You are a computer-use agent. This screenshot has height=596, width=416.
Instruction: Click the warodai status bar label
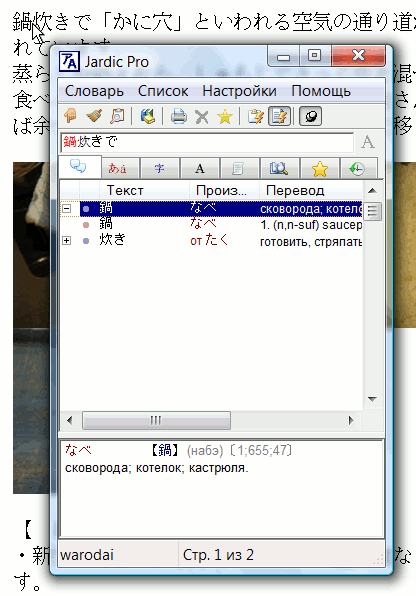tap(87, 555)
